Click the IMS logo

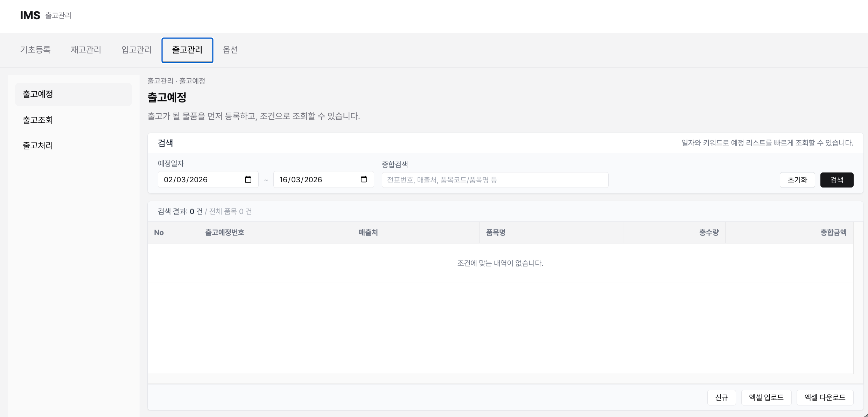pyautogui.click(x=30, y=15)
